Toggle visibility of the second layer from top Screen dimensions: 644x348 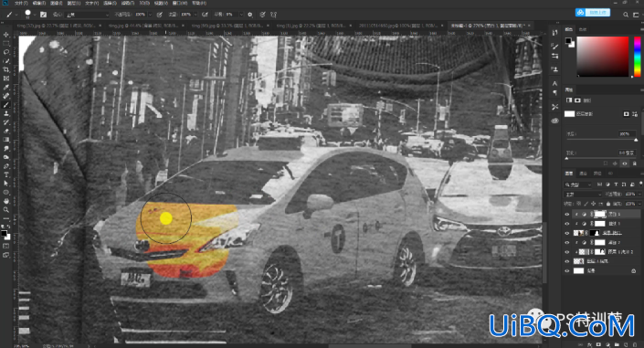(567, 224)
